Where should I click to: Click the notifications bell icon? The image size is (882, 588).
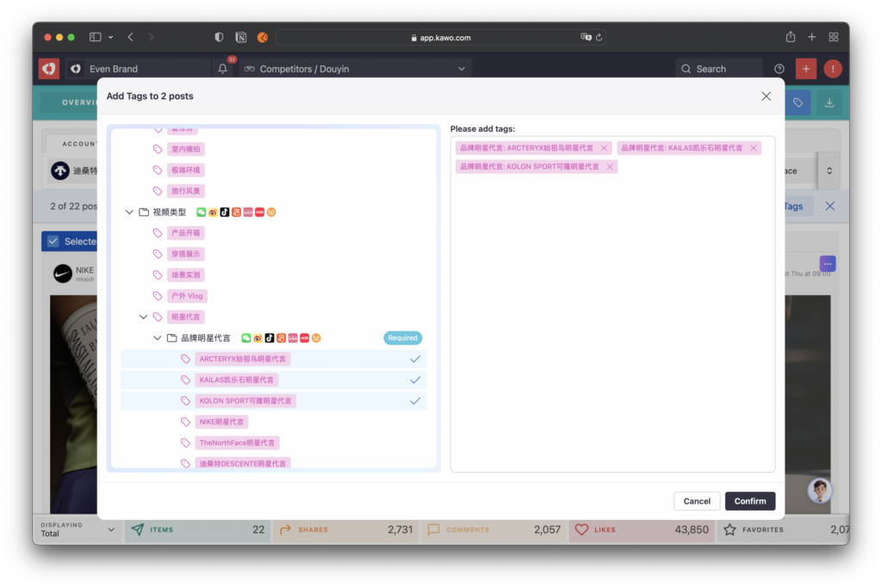[223, 69]
